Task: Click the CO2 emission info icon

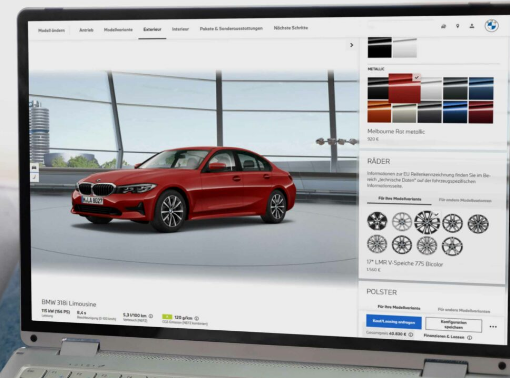Action: click(x=197, y=318)
